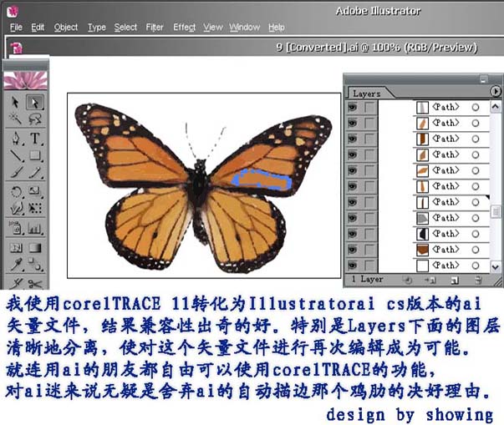Select the Symbol Sprayer tool

15,228
